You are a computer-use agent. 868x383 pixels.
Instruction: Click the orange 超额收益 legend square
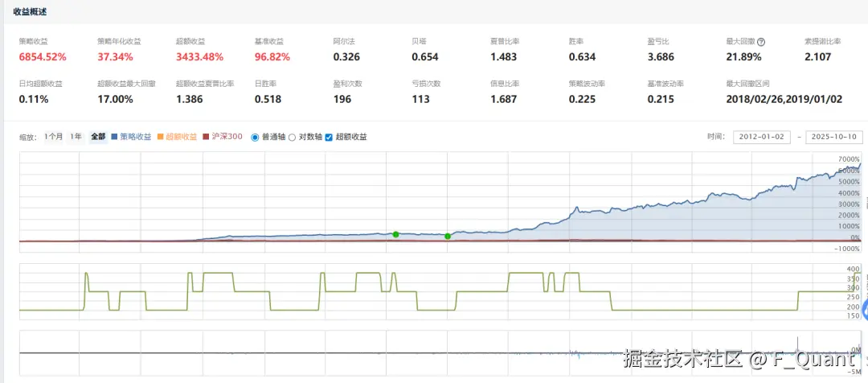point(161,136)
